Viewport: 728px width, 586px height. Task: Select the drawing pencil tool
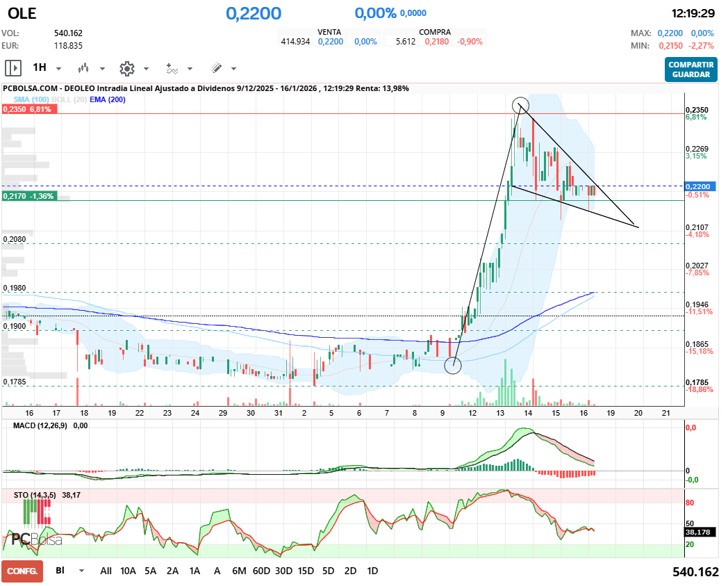tap(216, 68)
